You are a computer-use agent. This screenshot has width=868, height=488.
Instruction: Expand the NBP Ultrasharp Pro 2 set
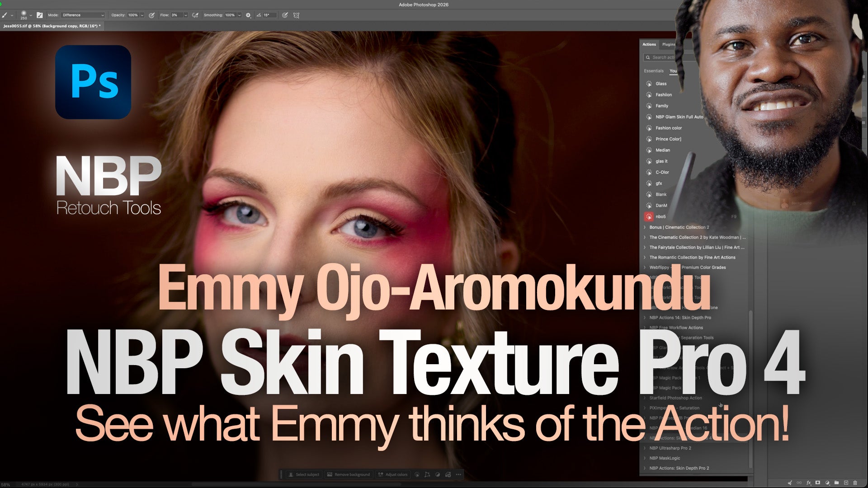[645, 448]
